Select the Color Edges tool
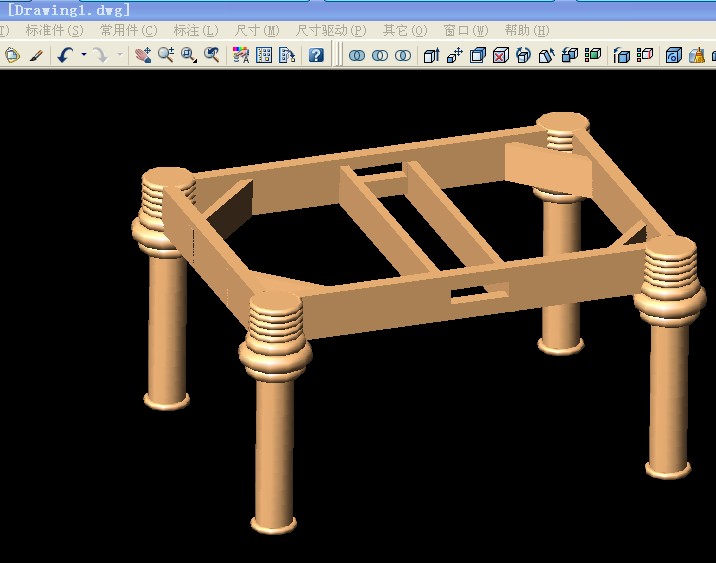Image resolution: width=716 pixels, height=563 pixels. 645,55
